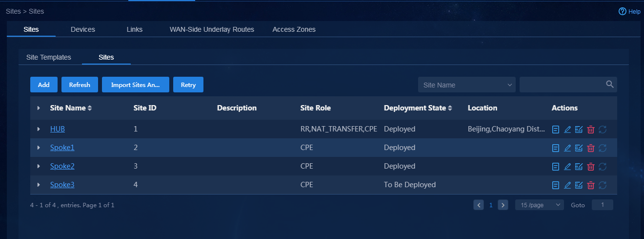Open Help via the question mark icon
Viewport: 644px width, 239px height.
click(x=622, y=11)
